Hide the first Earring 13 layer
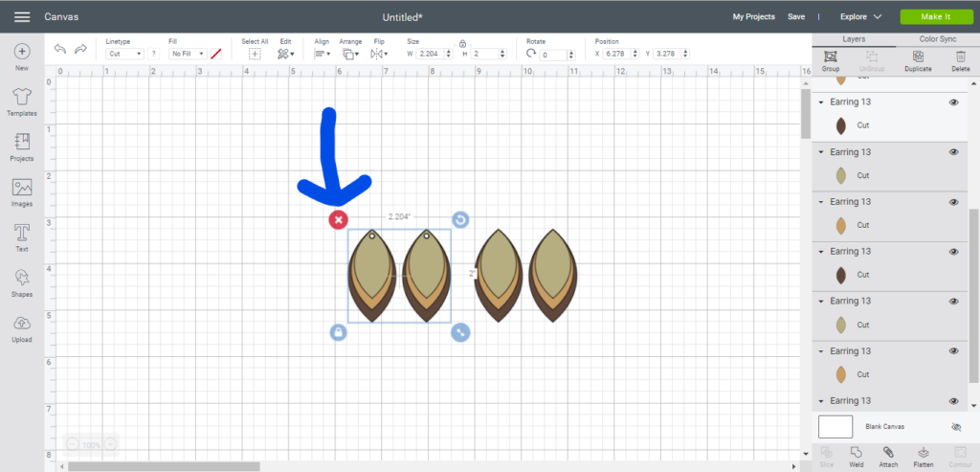The width and height of the screenshot is (980, 472). [954, 102]
